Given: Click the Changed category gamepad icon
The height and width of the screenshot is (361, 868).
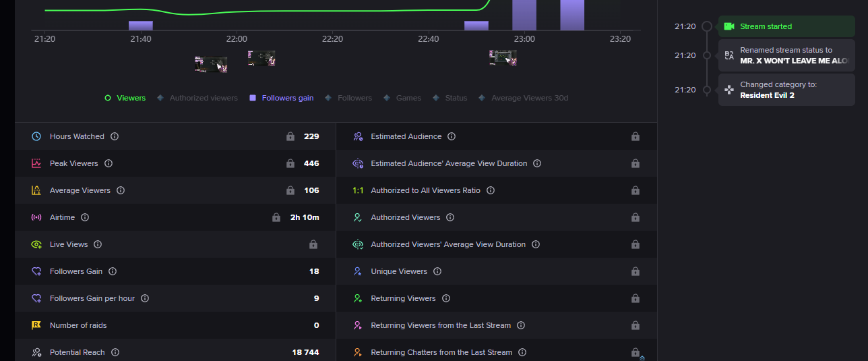Looking at the screenshot, I should [728, 90].
